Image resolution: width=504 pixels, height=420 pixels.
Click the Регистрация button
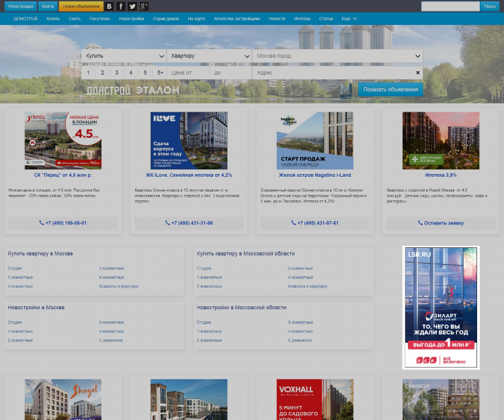click(21, 6)
